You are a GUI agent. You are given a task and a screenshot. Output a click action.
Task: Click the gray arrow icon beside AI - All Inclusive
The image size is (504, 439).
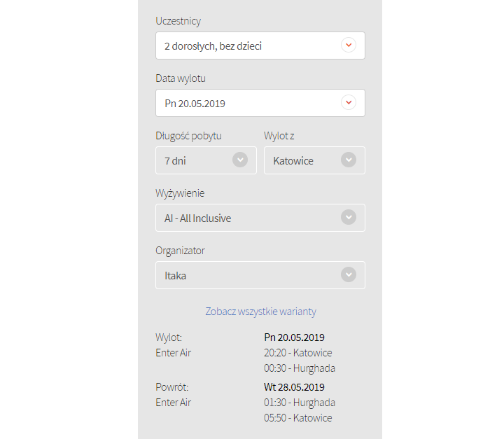click(x=348, y=218)
